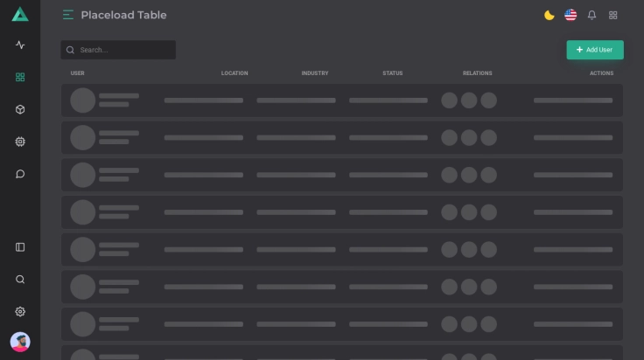
Task: Open the chat bubble icon in sidebar
Action: [20, 174]
